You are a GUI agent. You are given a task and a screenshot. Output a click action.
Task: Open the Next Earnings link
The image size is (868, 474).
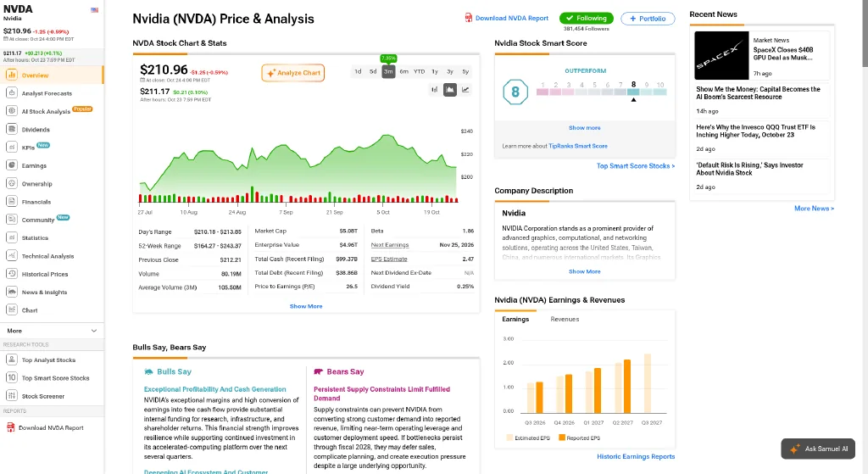click(390, 245)
